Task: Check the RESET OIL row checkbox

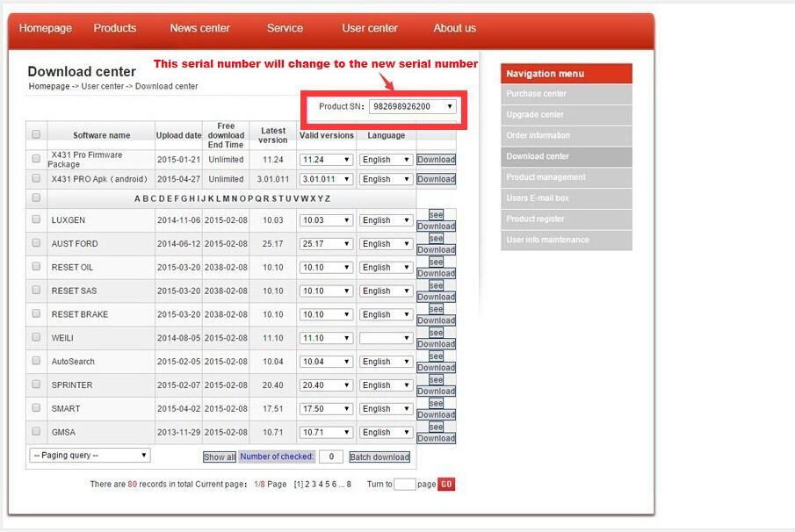Action: click(36, 267)
